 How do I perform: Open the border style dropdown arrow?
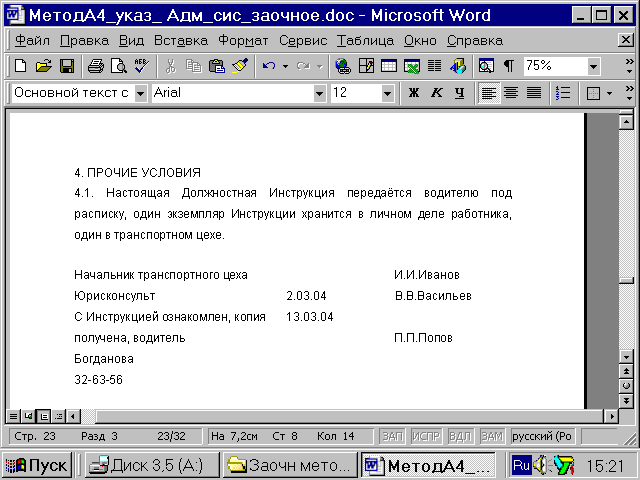click(609, 93)
